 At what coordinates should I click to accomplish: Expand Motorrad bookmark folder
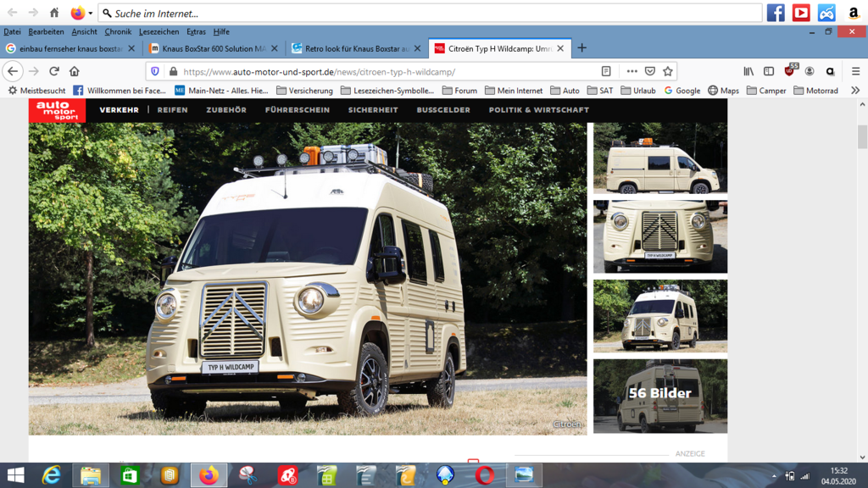click(x=816, y=90)
